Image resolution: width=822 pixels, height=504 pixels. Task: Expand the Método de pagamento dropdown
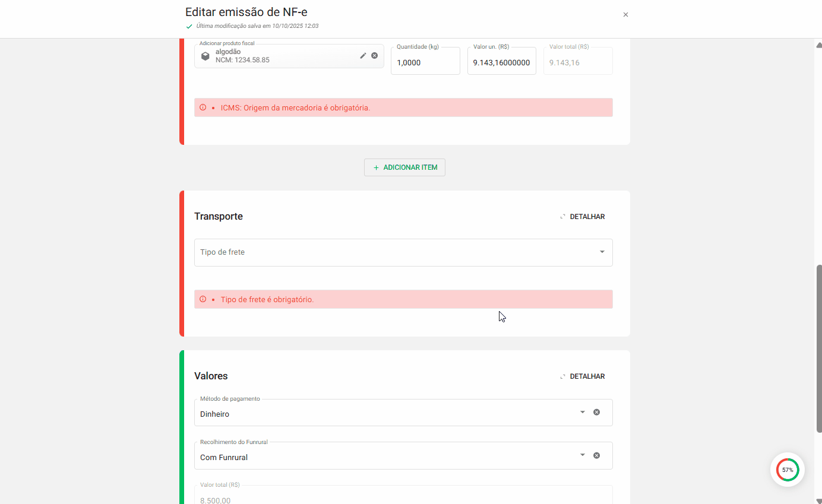click(x=581, y=411)
